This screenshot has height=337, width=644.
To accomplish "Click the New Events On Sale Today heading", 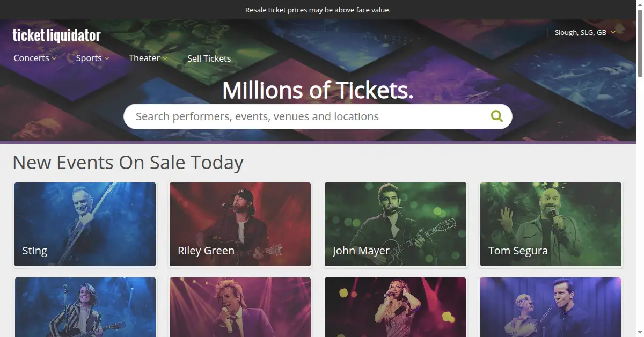I will [x=128, y=162].
